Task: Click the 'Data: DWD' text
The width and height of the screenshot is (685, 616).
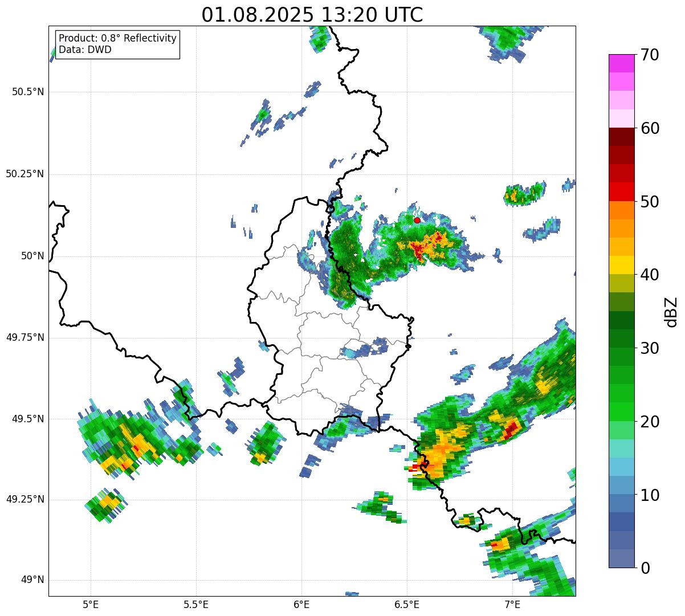Action: (85, 50)
